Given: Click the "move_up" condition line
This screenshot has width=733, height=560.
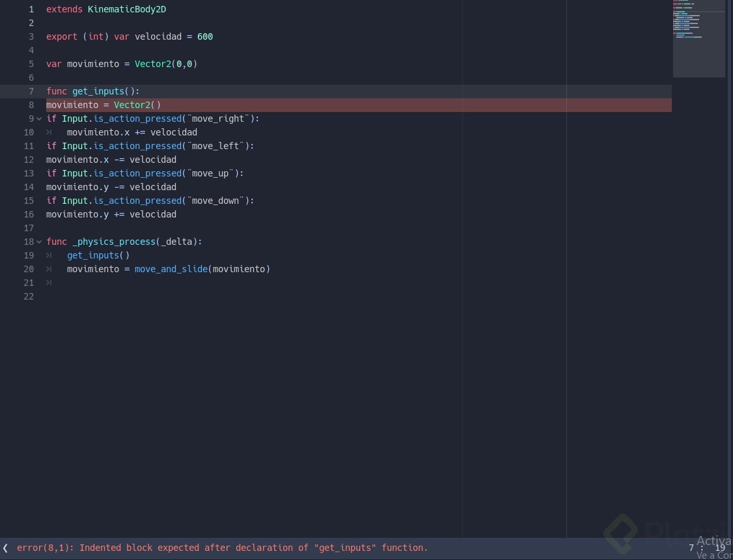Looking at the screenshot, I should 145,173.
